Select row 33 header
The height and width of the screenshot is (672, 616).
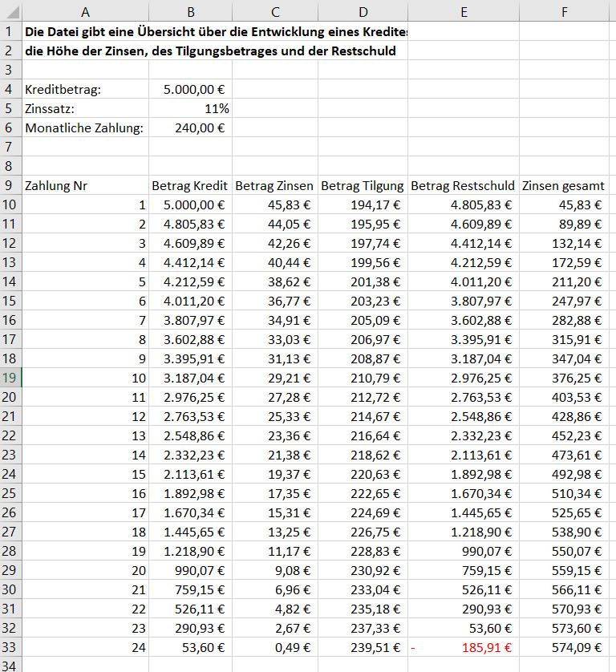tap(10, 647)
